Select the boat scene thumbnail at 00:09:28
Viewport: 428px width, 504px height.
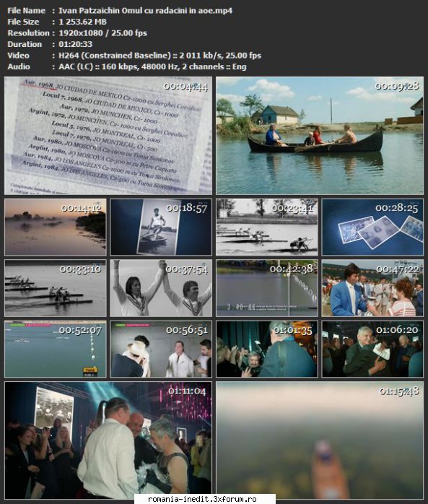click(x=320, y=136)
